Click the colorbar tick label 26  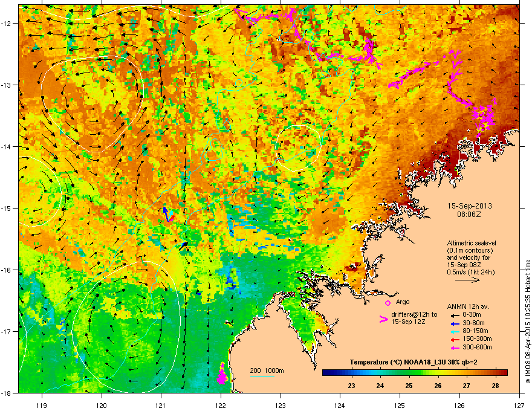coord(438,386)
